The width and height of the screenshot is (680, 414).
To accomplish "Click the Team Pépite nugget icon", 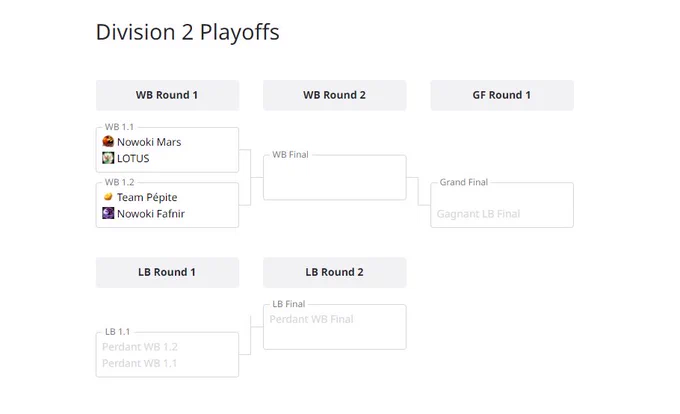I will pyautogui.click(x=108, y=197).
